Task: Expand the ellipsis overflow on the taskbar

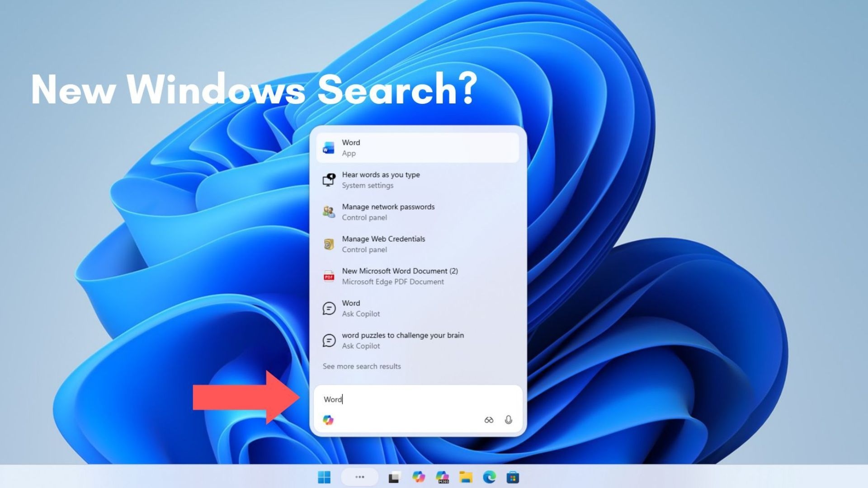Action: [x=360, y=477]
